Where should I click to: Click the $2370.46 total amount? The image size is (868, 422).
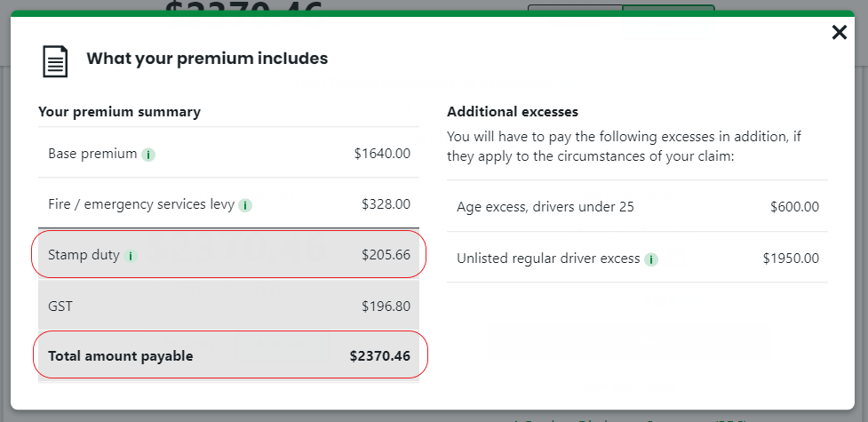pyautogui.click(x=379, y=356)
